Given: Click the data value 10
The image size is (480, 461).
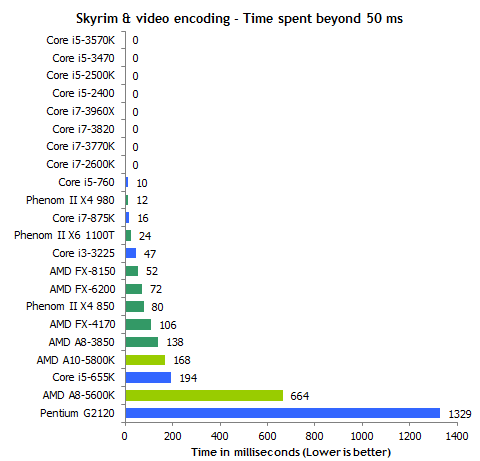Looking at the screenshot, I should (x=142, y=183).
